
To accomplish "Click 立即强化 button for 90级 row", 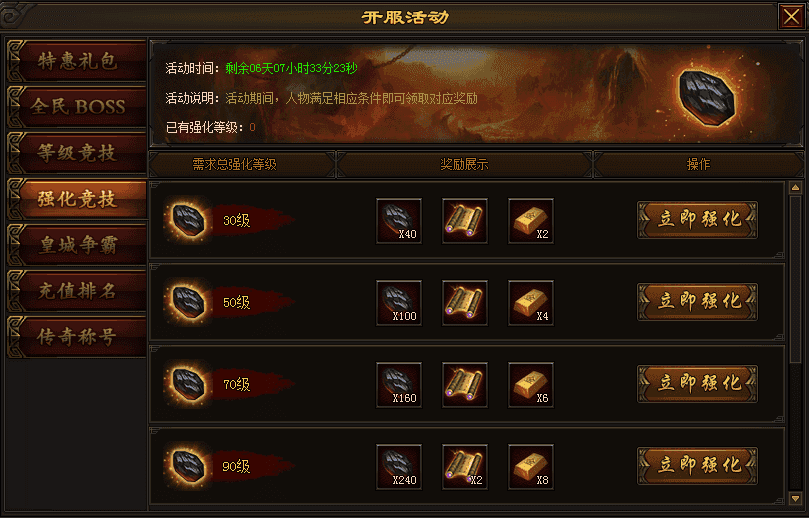I will pyautogui.click(x=698, y=466).
